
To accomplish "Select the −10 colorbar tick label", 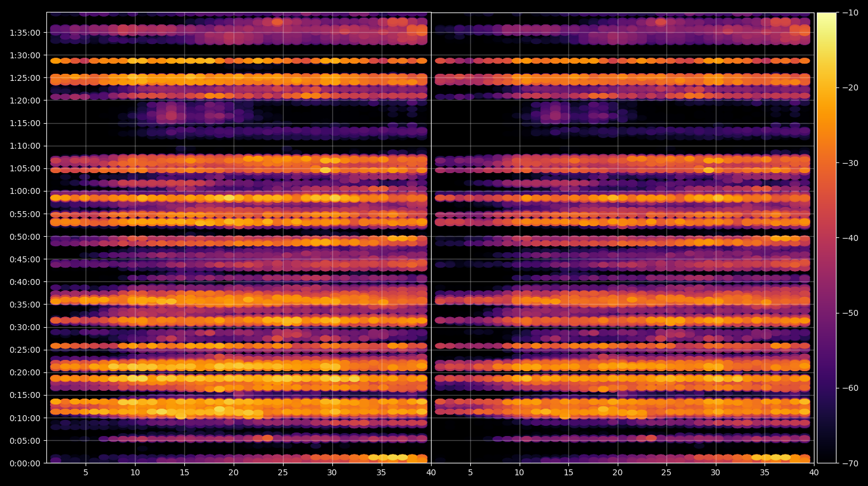I will [851, 12].
